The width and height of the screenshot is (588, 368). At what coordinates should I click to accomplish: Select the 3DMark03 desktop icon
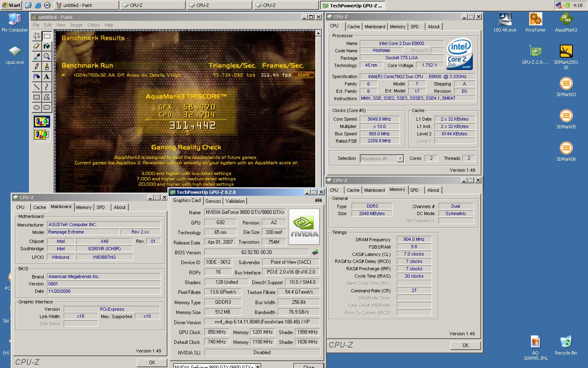(x=566, y=87)
